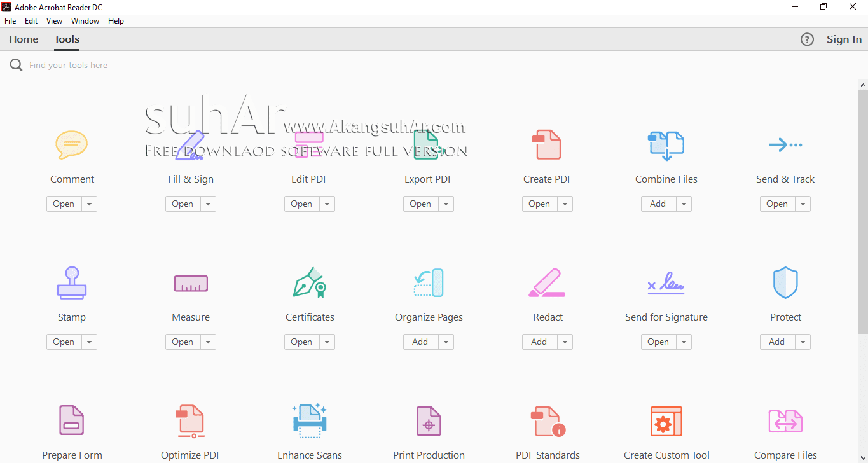Click the Edit PDF tool icon
The height and width of the screenshot is (463, 868).
tap(309, 144)
